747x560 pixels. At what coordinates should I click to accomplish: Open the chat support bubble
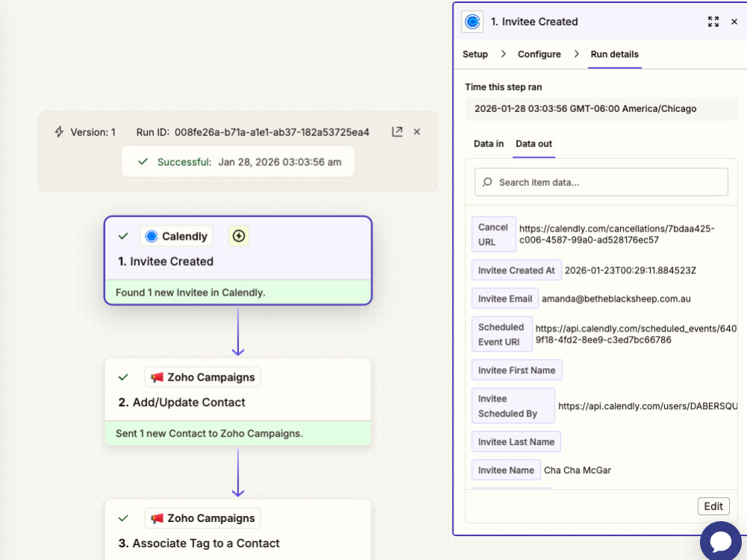(720, 541)
